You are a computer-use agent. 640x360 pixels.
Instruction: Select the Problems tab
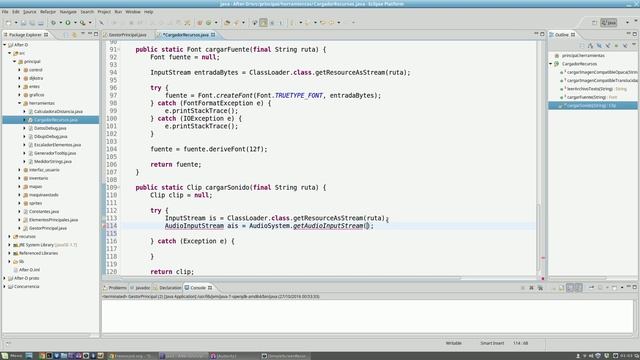(115, 288)
